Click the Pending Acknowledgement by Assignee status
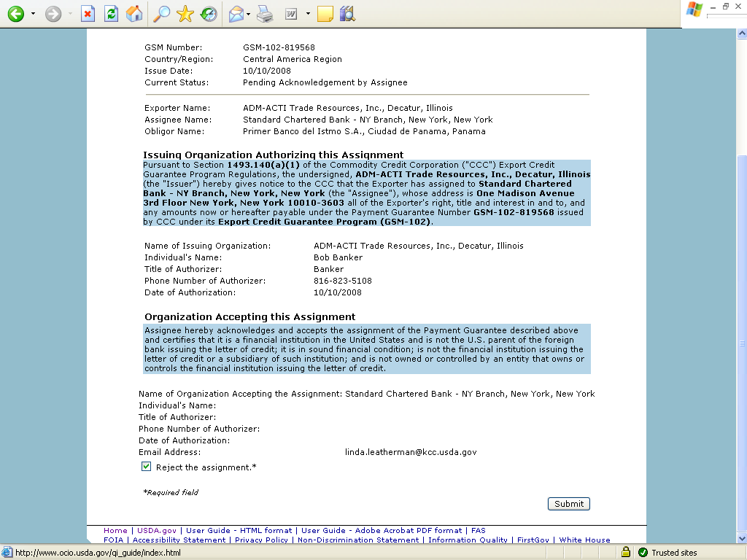 [325, 83]
